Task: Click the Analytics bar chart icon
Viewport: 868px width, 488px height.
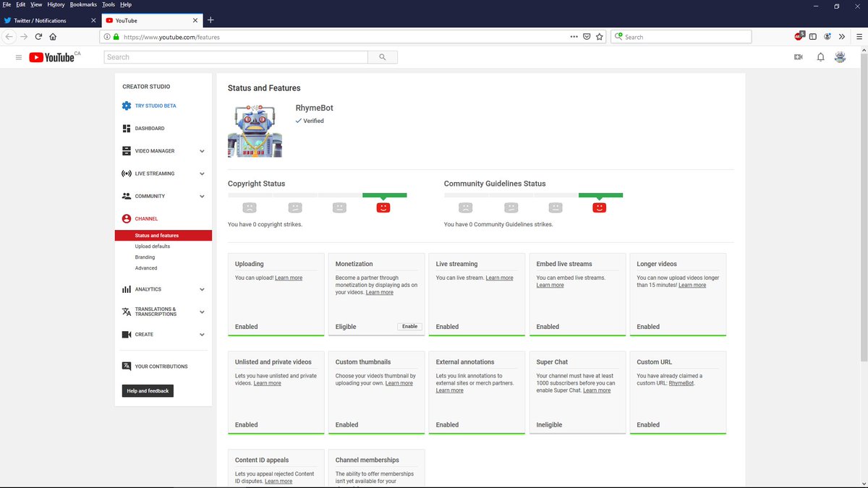Action: click(x=127, y=289)
